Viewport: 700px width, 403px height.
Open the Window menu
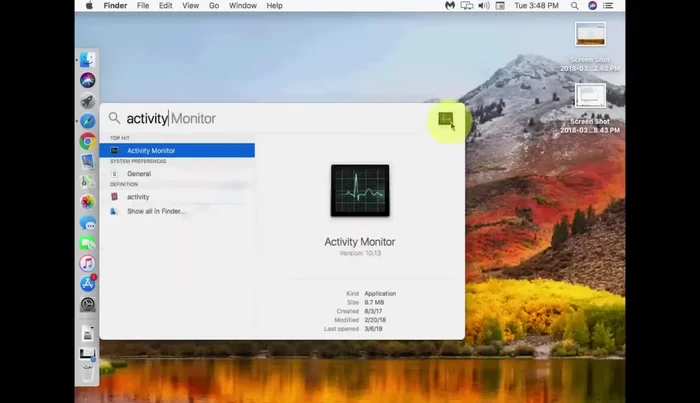pos(242,6)
